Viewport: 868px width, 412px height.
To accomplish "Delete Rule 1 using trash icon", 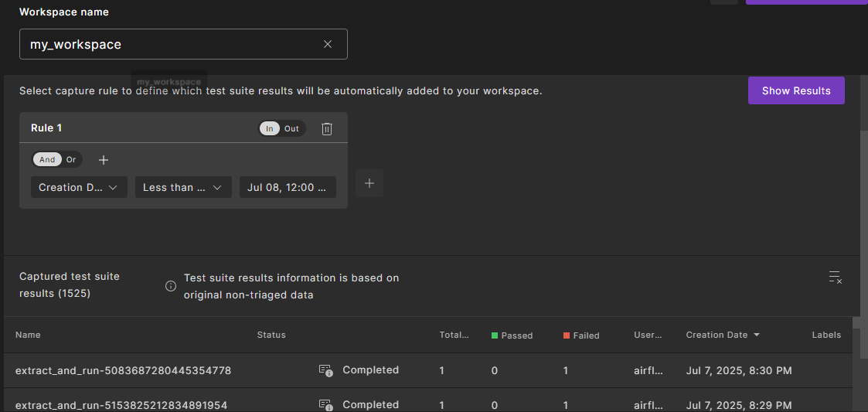I will click(x=327, y=129).
